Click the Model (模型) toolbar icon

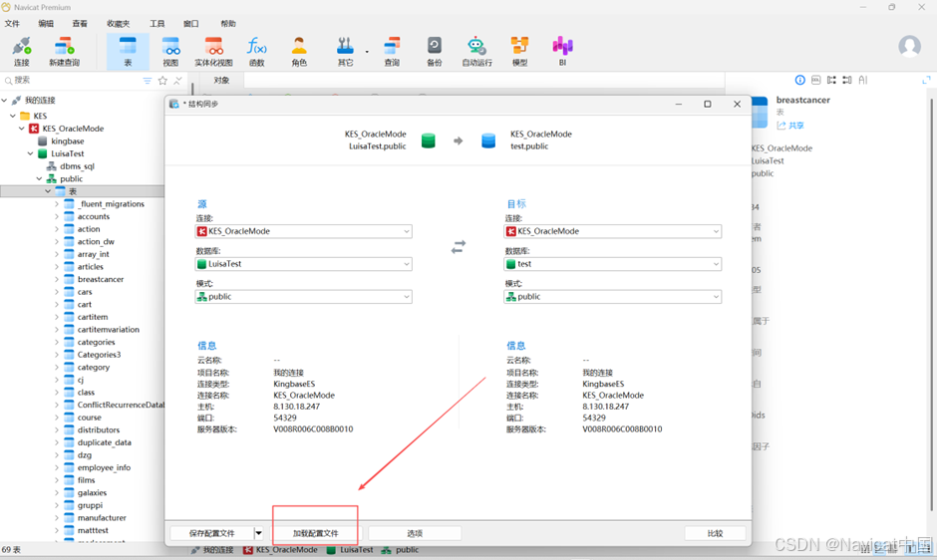pos(519,52)
